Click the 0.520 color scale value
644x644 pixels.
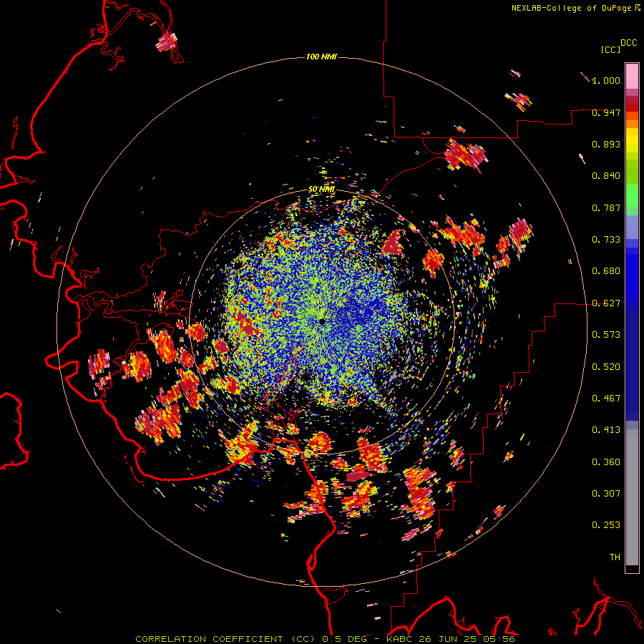coord(606,367)
